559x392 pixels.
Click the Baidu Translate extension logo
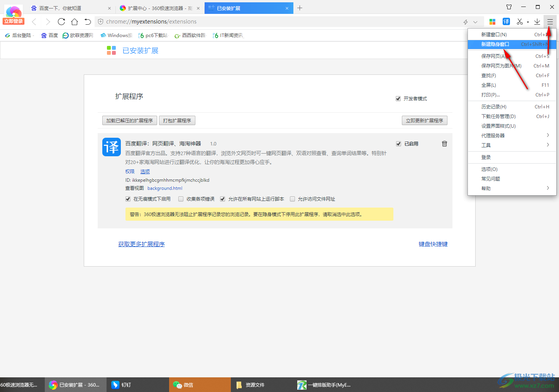(x=112, y=147)
